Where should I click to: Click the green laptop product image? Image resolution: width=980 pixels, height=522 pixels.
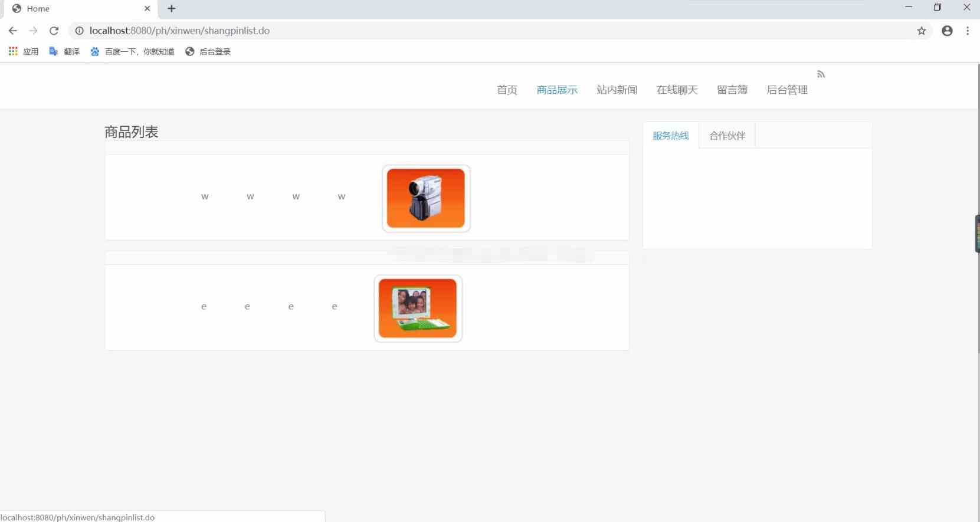tap(418, 308)
